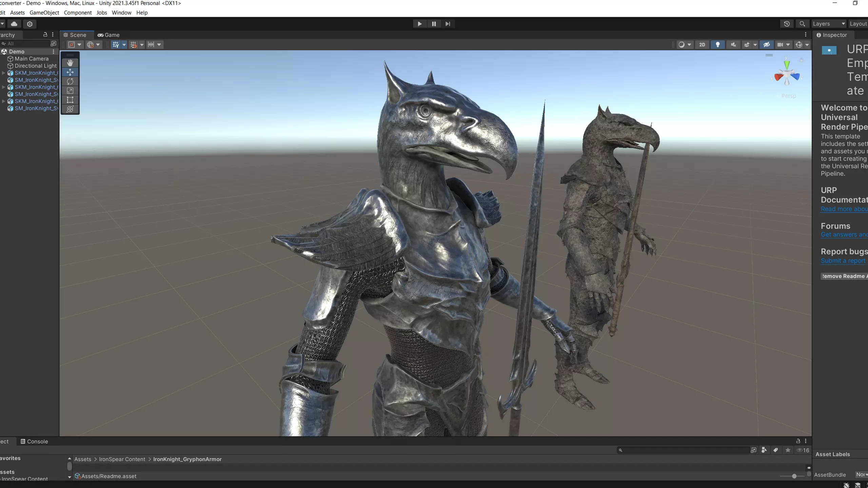The image size is (868, 488).
Task: Open the Demo scene options menu
Action: coord(53,52)
